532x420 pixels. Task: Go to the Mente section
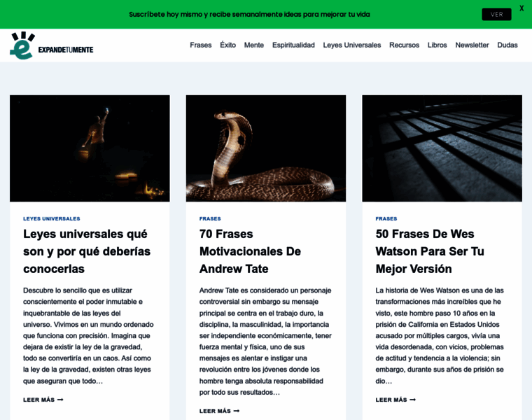click(254, 45)
